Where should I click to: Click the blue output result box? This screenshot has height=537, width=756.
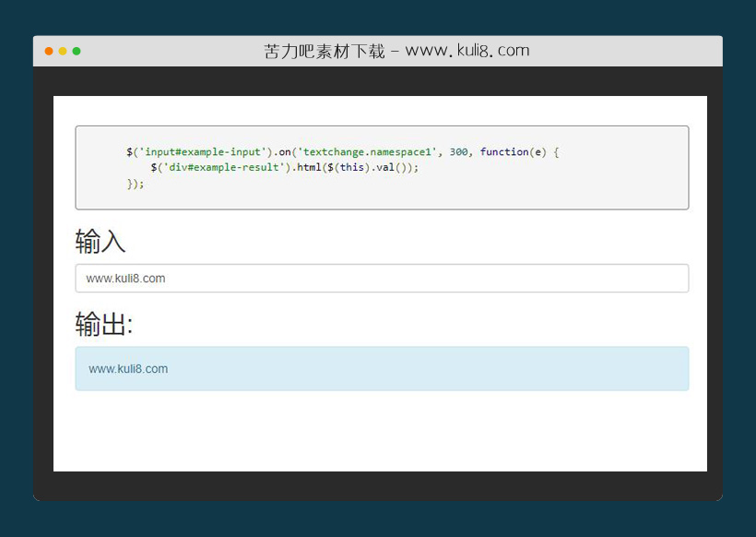tap(382, 369)
